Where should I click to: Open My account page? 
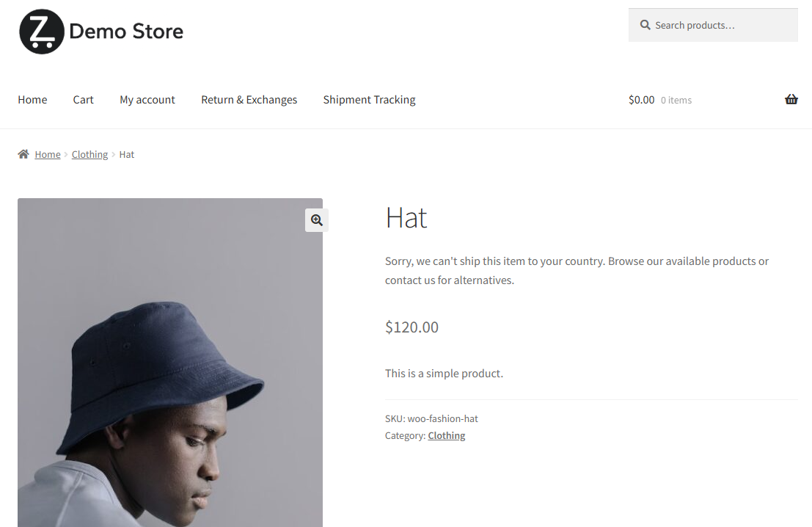click(x=147, y=100)
